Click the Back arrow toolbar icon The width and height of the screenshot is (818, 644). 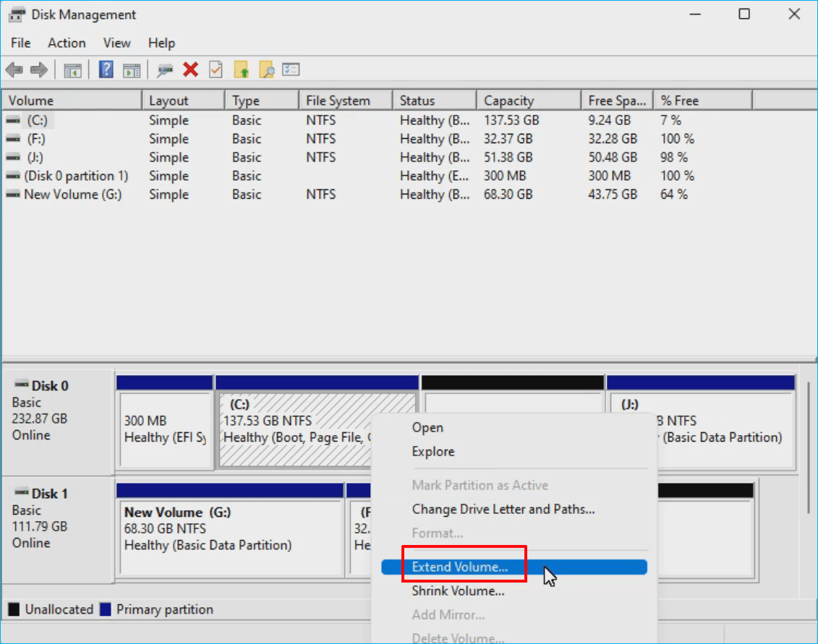coord(14,70)
